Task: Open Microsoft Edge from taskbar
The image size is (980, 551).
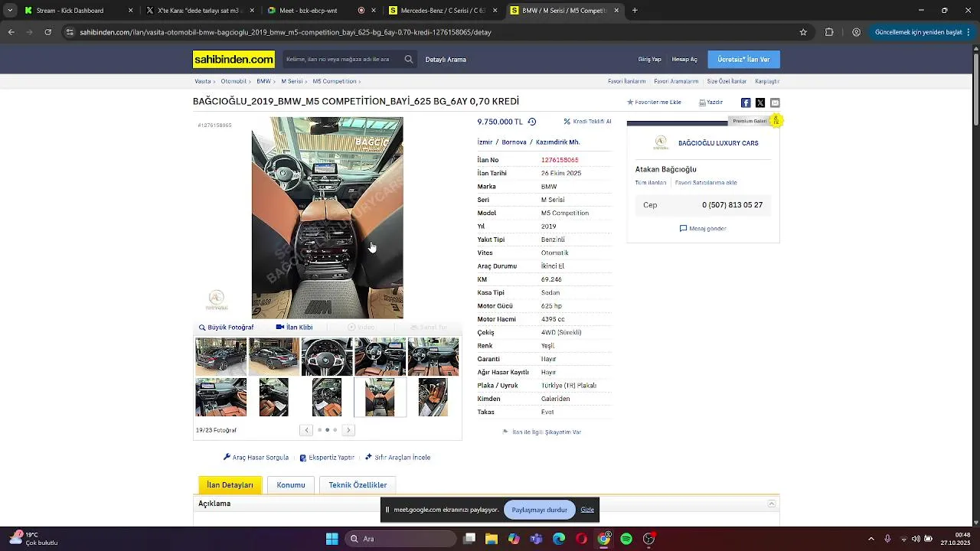Action: click(x=559, y=539)
